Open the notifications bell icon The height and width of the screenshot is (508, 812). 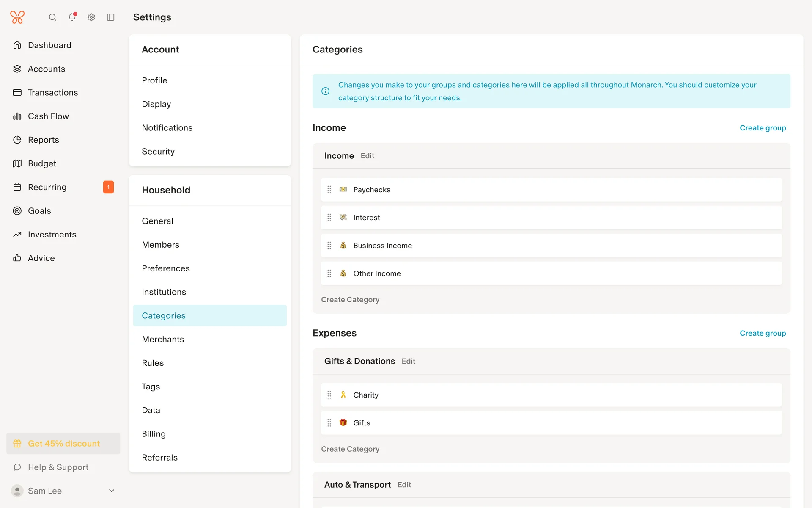pos(72,17)
